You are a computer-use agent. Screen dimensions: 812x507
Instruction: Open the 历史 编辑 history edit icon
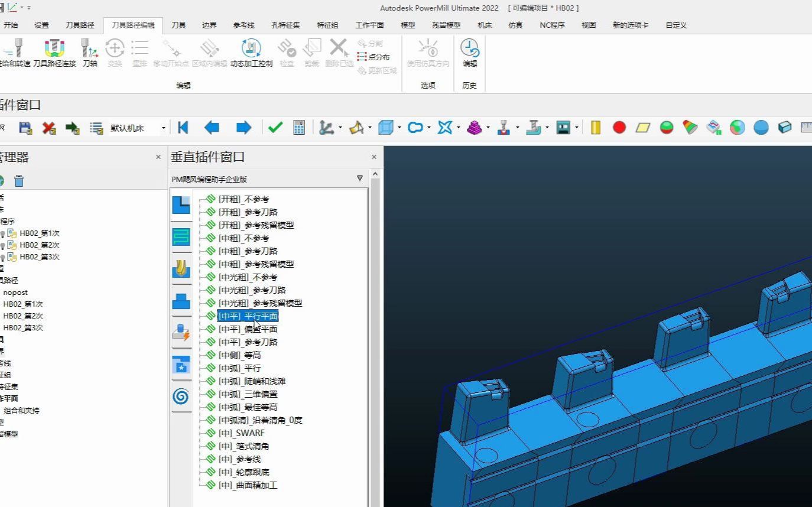coord(470,53)
